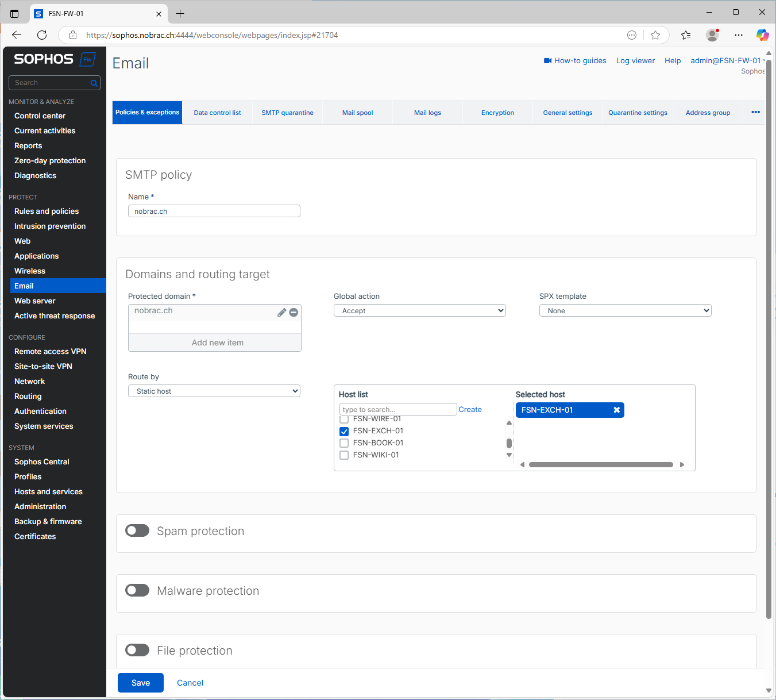Open Copilot in browser
The height and width of the screenshot is (700, 776).
coord(762,35)
